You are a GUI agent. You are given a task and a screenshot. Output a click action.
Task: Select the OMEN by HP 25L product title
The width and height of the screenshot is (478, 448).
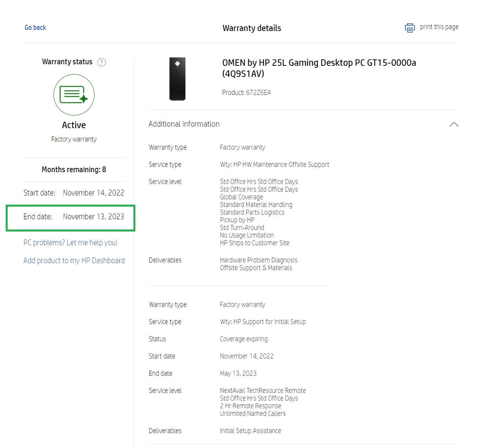tap(319, 68)
